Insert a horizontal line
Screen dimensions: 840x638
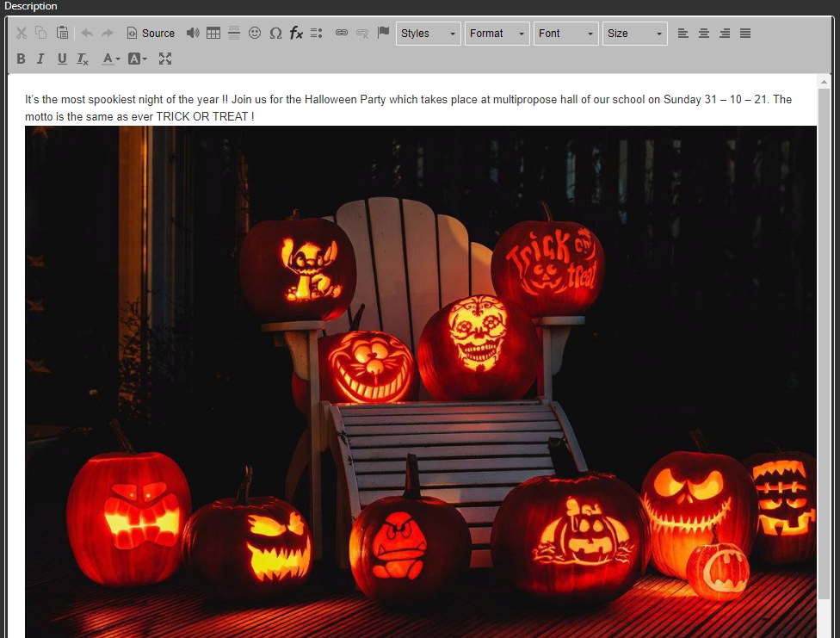pos(233,34)
